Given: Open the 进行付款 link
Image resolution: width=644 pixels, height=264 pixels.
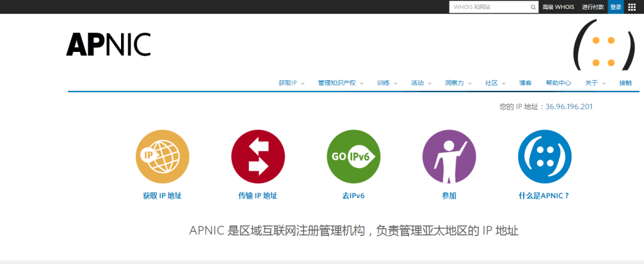Looking at the screenshot, I should tap(593, 7).
